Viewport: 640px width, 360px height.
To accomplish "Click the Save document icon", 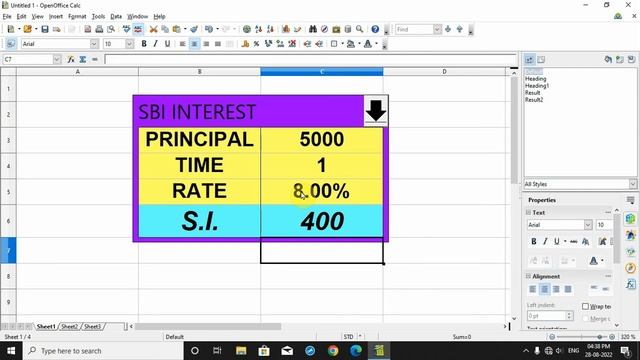I will [x=45, y=29].
